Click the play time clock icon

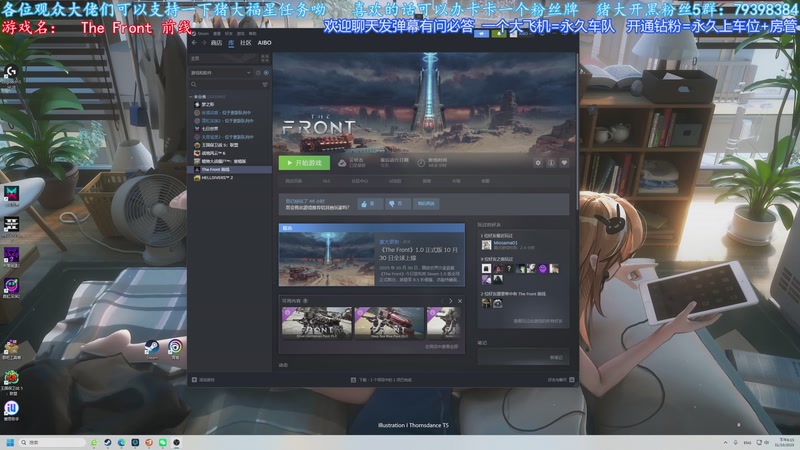coord(421,163)
